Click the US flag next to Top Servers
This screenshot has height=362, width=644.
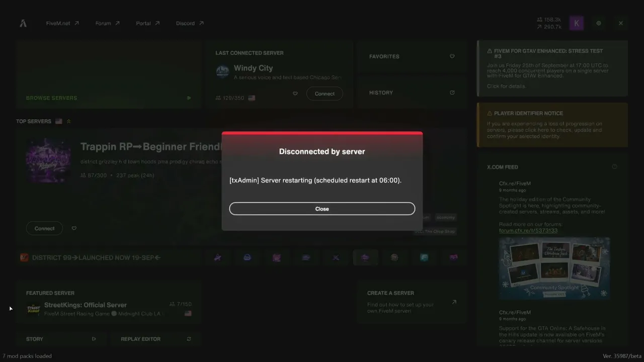tap(59, 121)
